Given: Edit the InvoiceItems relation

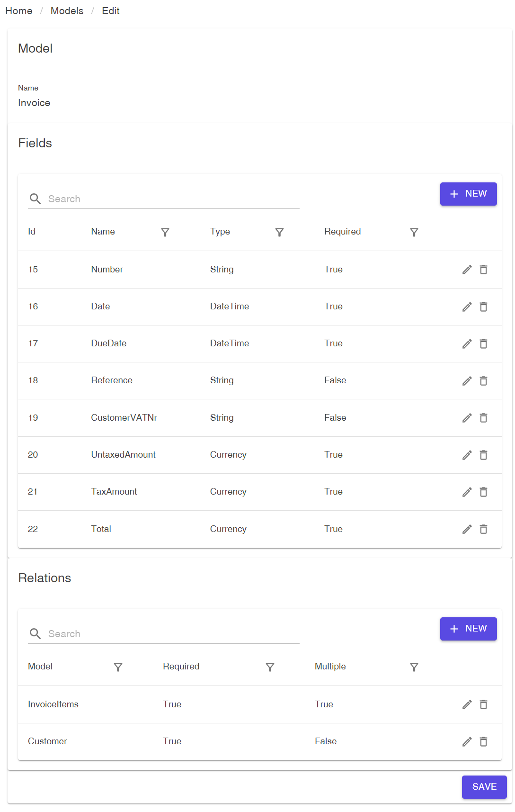Looking at the screenshot, I should pos(467,704).
